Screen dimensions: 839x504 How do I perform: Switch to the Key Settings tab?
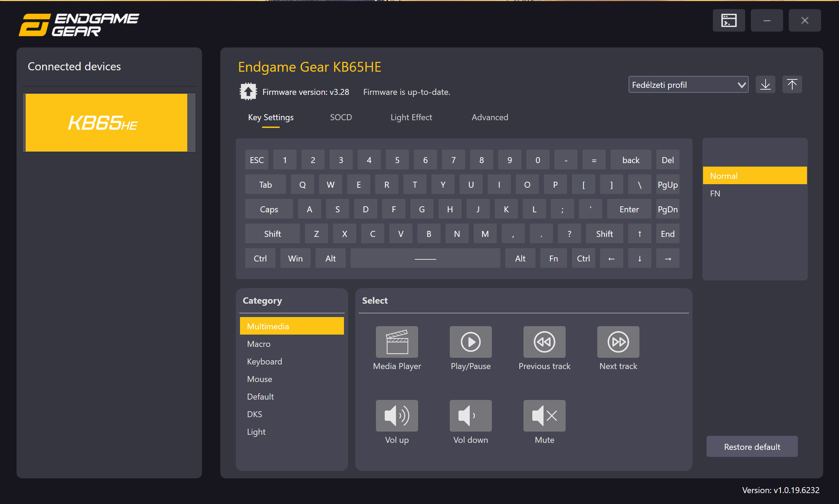271,117
